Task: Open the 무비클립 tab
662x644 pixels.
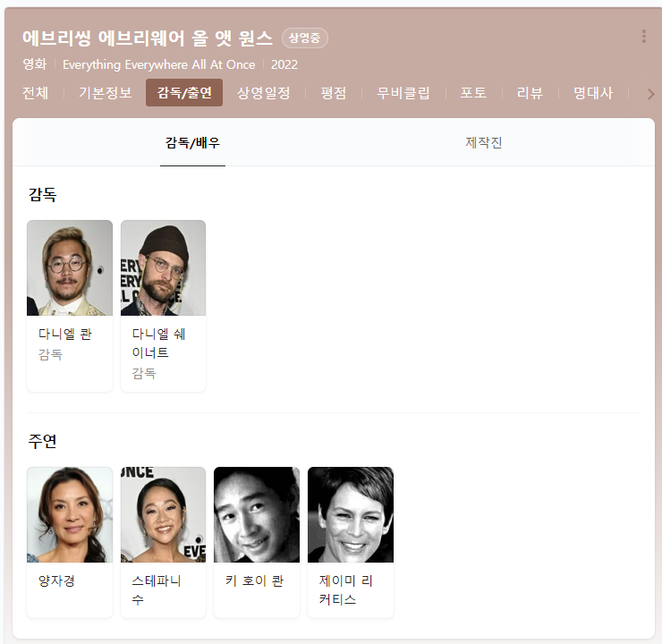Action: tap(403, 93)
